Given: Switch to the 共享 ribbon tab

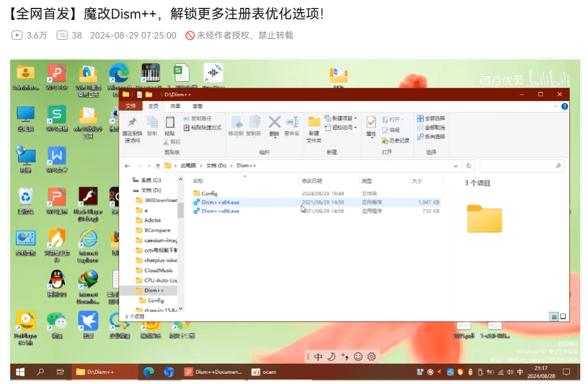Looking at the screenshot, I should point(175,107).
